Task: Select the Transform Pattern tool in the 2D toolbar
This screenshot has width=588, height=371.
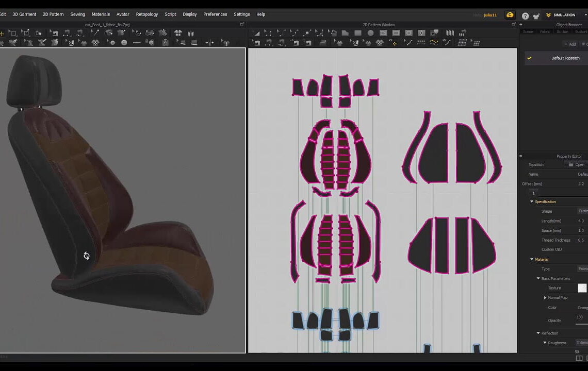Action: [256, 33]
